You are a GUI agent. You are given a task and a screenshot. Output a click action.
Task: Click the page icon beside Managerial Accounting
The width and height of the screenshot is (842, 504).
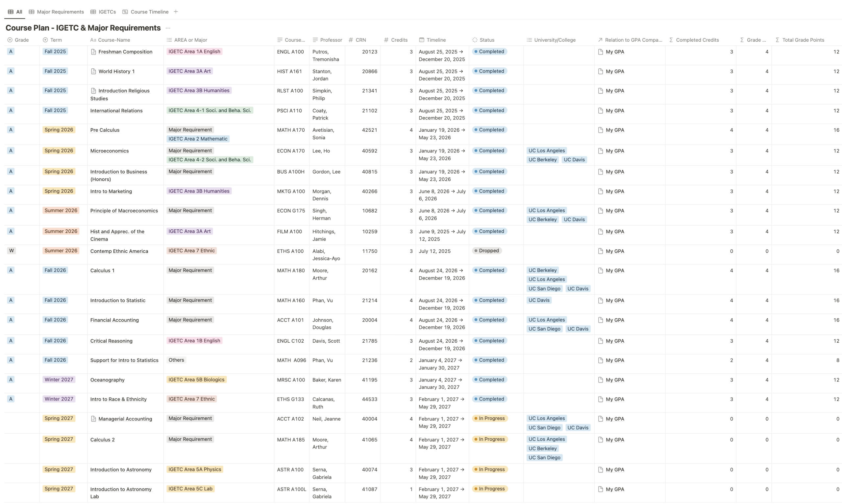93,419
